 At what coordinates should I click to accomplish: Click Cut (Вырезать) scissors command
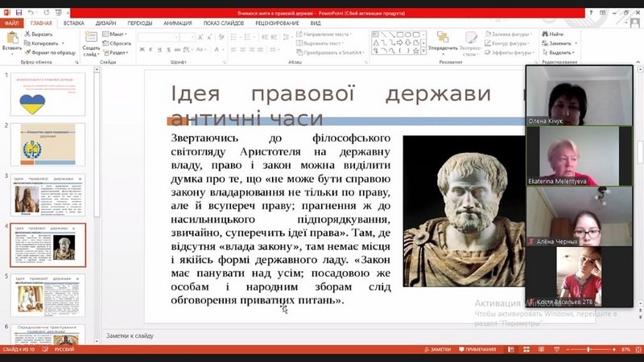tap(38, 34)
